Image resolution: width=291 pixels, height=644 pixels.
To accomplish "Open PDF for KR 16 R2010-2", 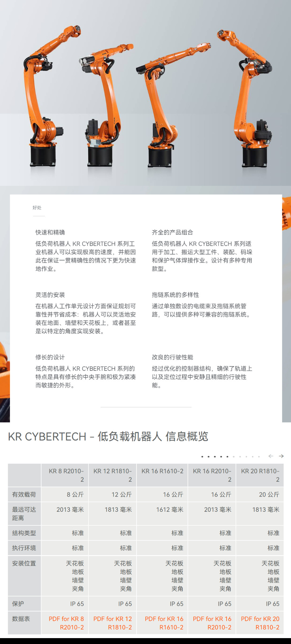I will [x=212, y=623].
